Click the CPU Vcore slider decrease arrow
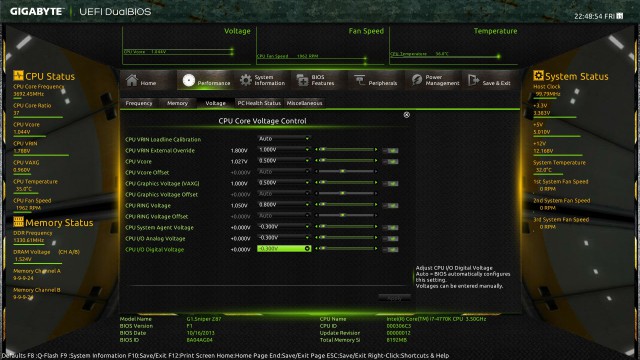640x360 pixels. click(x=316, y=161)
